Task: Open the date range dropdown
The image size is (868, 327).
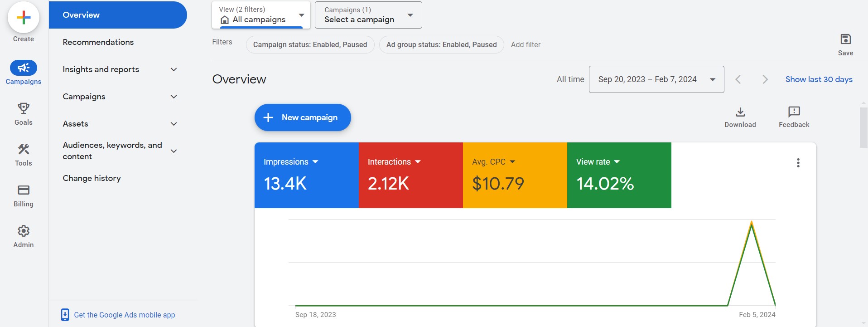Action: (656, 79)
